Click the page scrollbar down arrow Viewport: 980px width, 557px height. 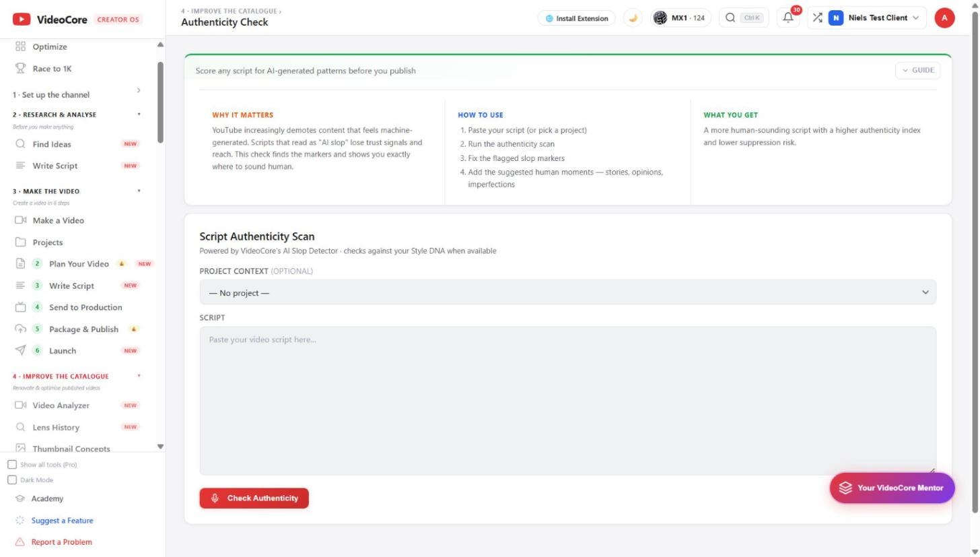tap(975, 552)
